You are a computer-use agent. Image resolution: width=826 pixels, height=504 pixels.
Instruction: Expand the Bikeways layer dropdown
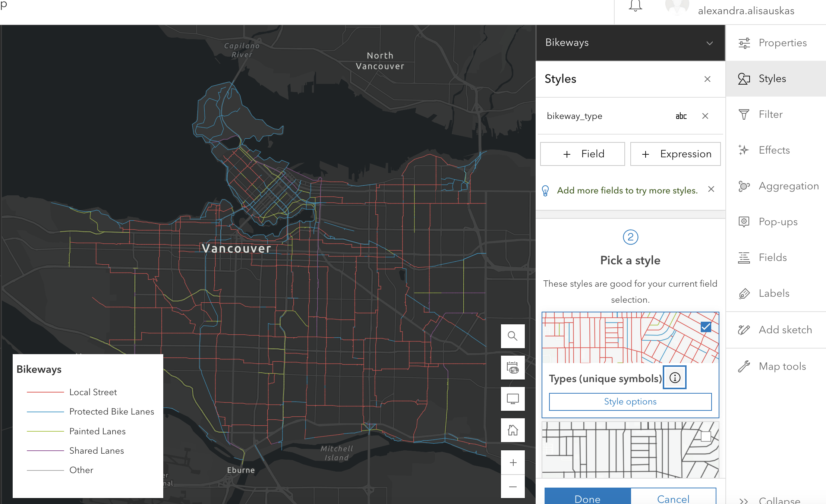click(709, 42)
